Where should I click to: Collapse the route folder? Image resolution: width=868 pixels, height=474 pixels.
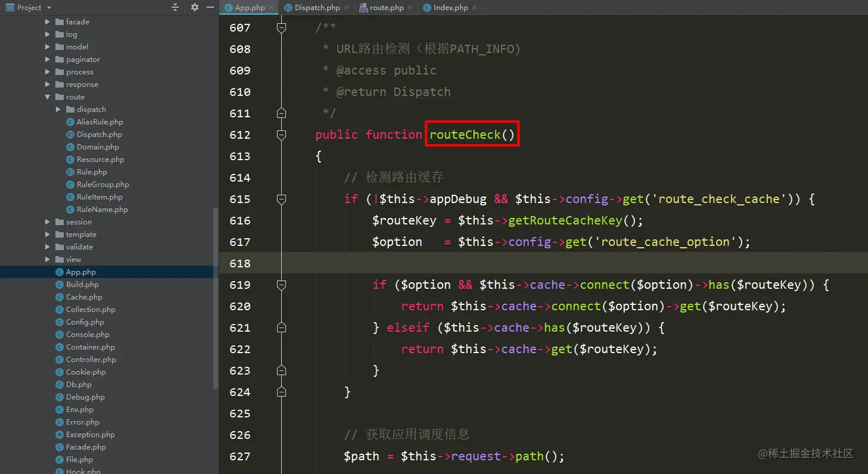coord(48,97)
